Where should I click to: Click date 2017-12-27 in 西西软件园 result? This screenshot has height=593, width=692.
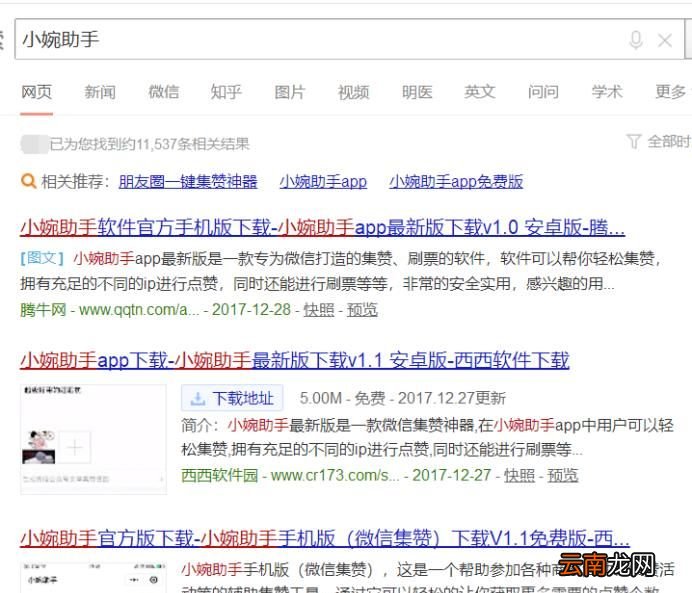point(452,476)
